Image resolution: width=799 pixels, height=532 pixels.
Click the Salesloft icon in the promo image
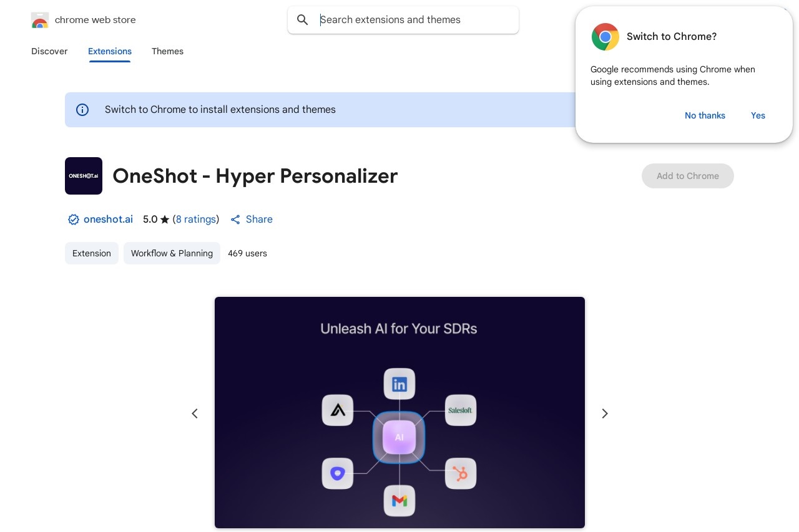tap(461, 410)
